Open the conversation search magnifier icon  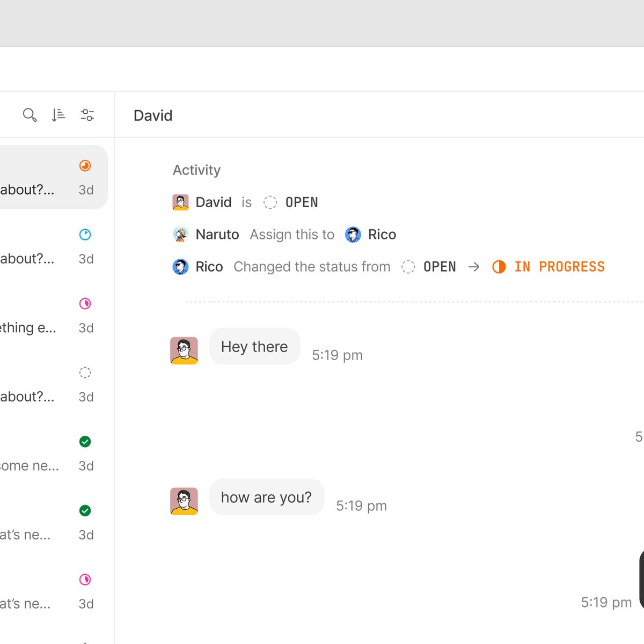pyautogui.click(x=30, y=115)
